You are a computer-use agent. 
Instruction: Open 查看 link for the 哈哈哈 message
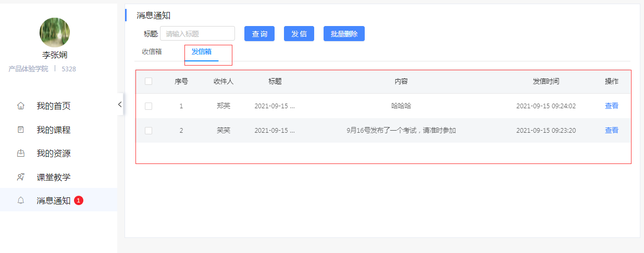(x=611, y=106)
